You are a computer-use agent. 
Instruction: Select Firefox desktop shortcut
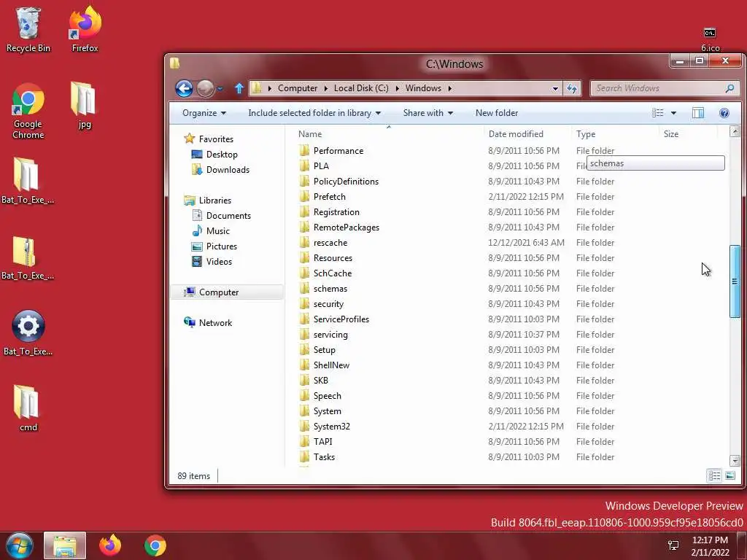85,29
